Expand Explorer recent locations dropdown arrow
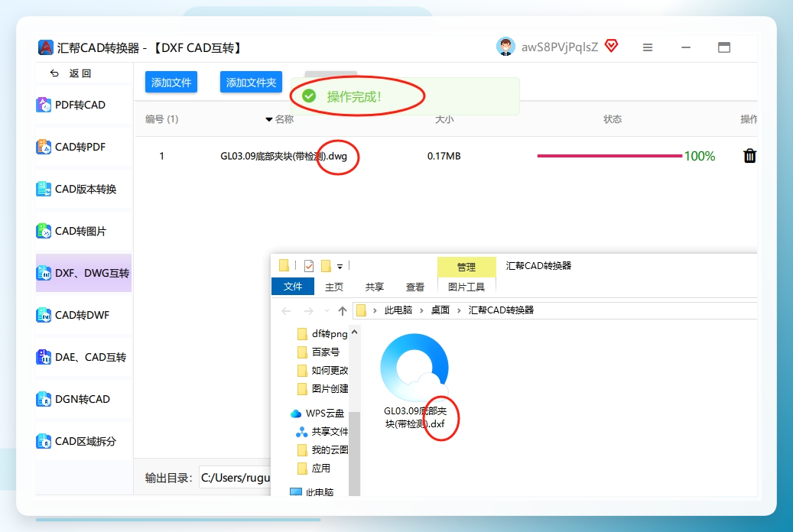 (x=327, y=310)
